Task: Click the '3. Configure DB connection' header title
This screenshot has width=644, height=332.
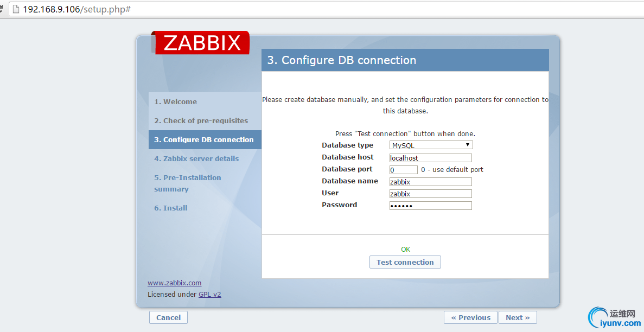Action: click(342, 60)
